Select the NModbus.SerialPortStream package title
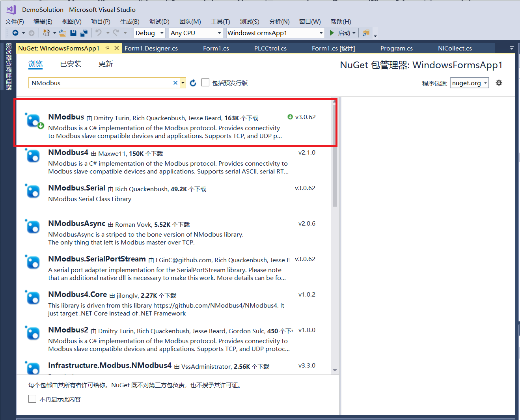Viewport: 520px width, 420px height. (97, 259)
